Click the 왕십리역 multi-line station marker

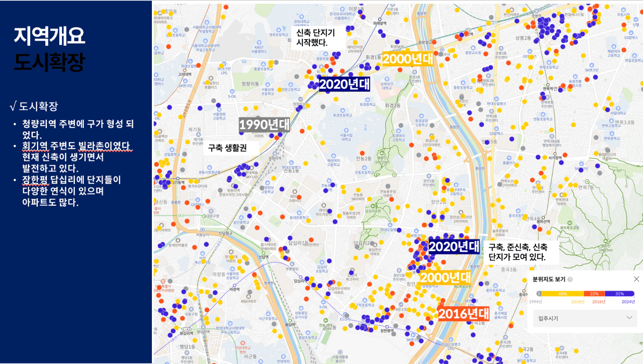tap(186, 329)
